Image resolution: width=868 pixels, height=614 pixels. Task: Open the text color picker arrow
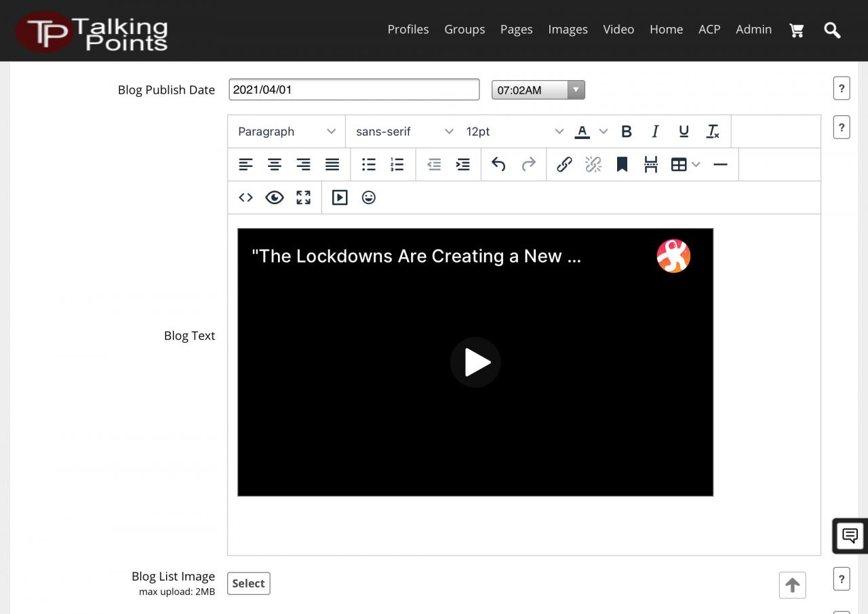coord(604,132)
